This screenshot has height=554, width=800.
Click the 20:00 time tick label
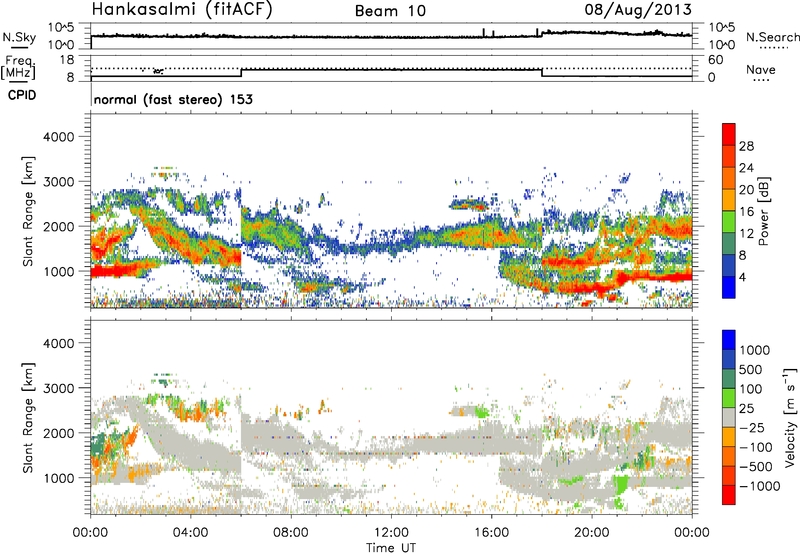point(592,533)
